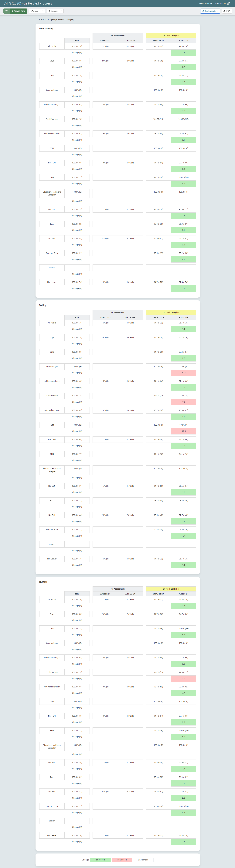Click the Word Reading section title
Viewport: 235px width, 868px height.
pos(46,29)
